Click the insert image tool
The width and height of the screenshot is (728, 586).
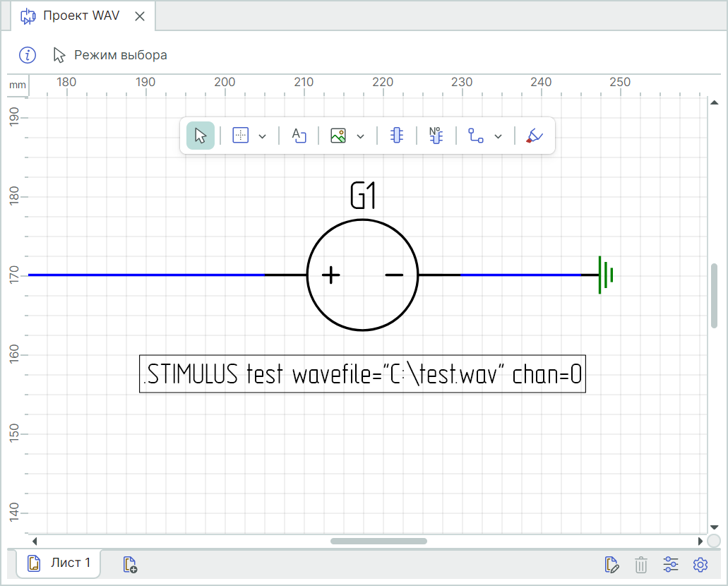click(x=338, y=136)
